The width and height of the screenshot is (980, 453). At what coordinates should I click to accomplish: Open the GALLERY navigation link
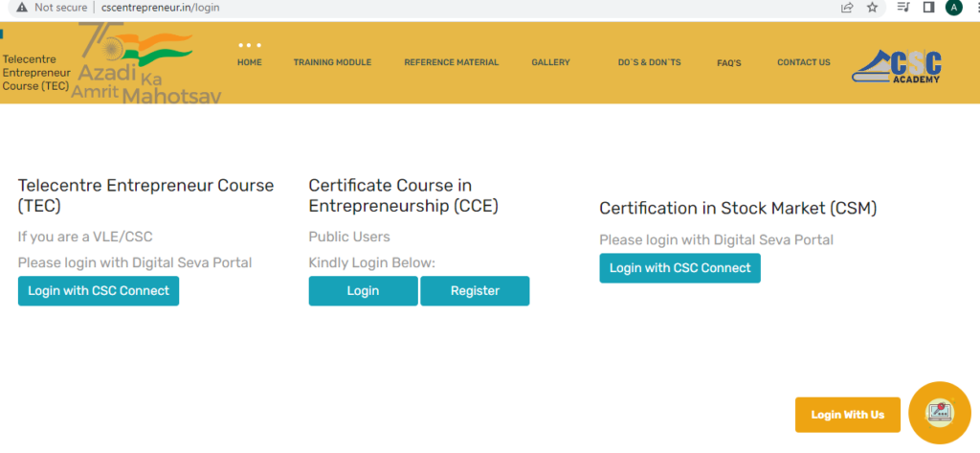coord(550,62)
